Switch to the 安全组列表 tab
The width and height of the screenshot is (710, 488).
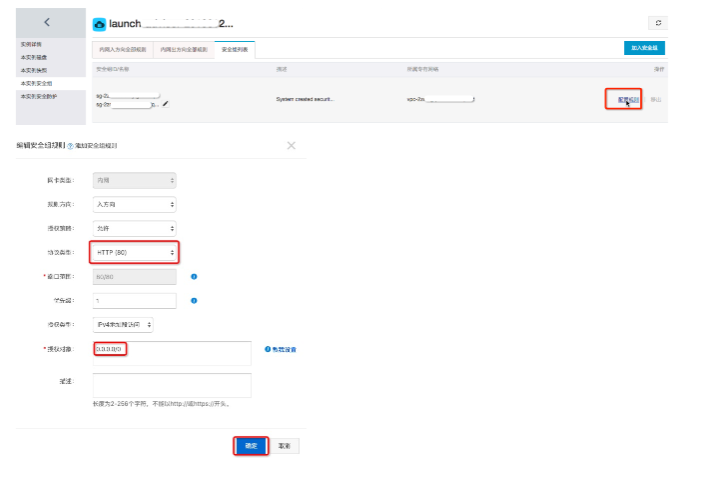[235, 49]
